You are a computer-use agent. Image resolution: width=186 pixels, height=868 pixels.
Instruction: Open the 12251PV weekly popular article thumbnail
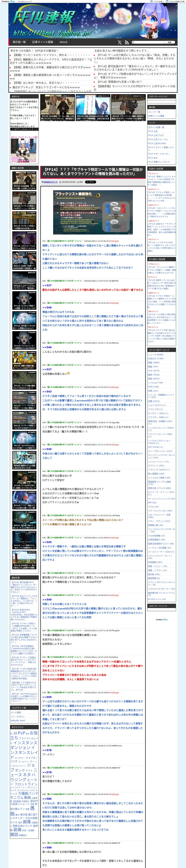[24, 201]
